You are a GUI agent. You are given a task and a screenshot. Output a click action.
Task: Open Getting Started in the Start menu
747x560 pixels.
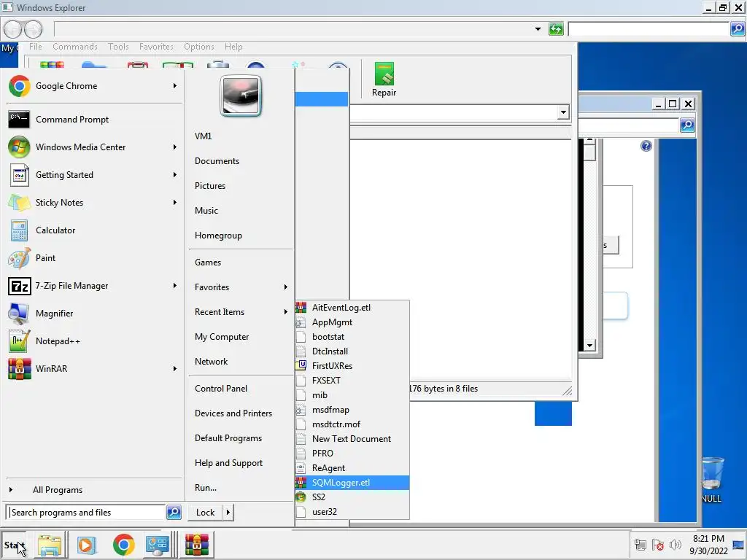[x=64, y=175]
